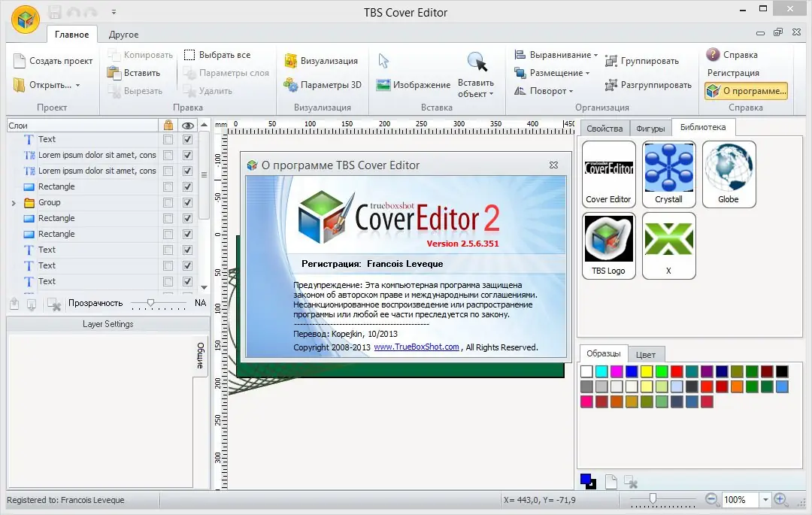The height and width of the screenshot is (515, 812).
Task: Toggle visibility of first Text layer
Action: [x=187, y=139]
